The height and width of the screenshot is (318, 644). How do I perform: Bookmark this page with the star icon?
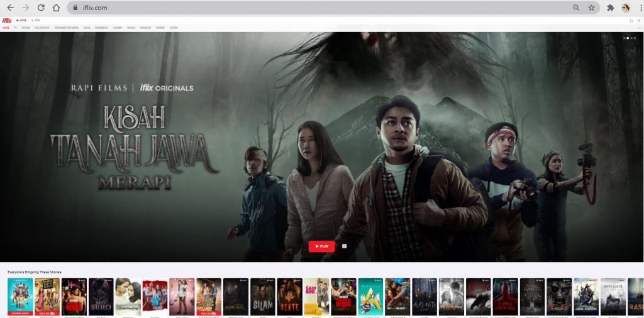592,8
